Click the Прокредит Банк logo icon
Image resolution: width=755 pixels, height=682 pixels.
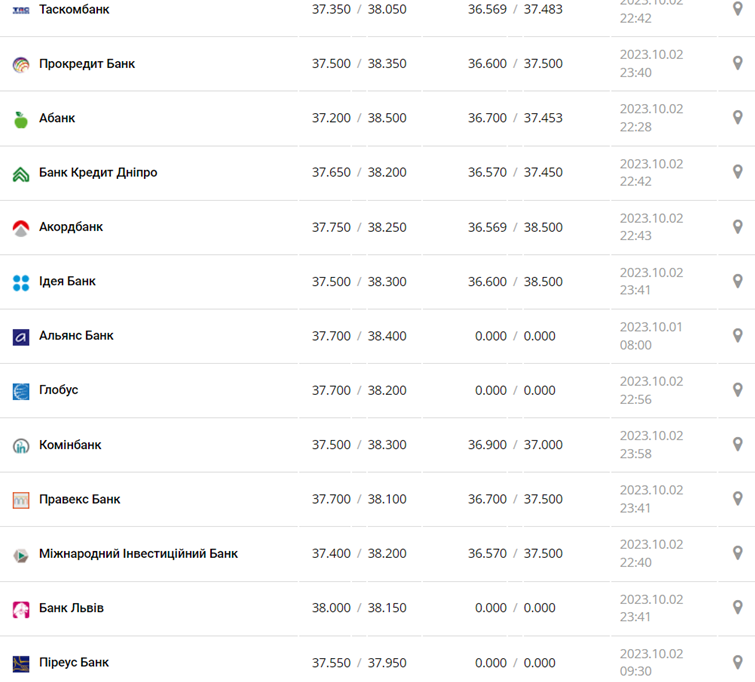(21, 65)
